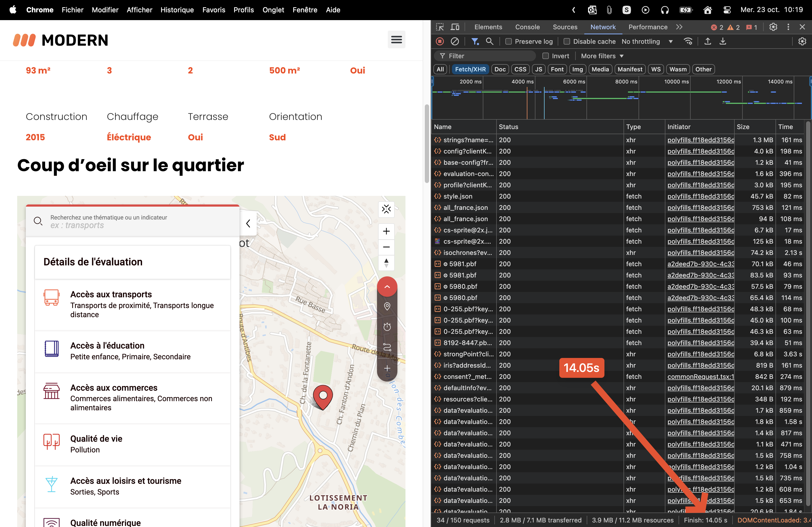This screenshot has width=812, height=527.
Task: Click the route tool on map
Action: pos(387,347)
